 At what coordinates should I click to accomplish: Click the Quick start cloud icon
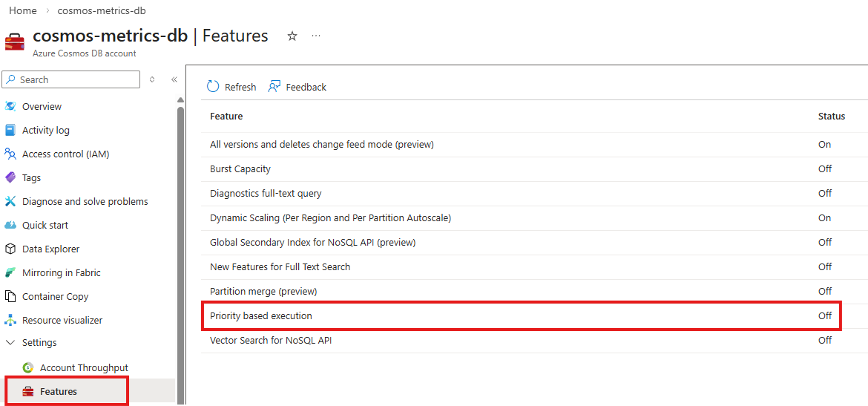coord(10,226)
